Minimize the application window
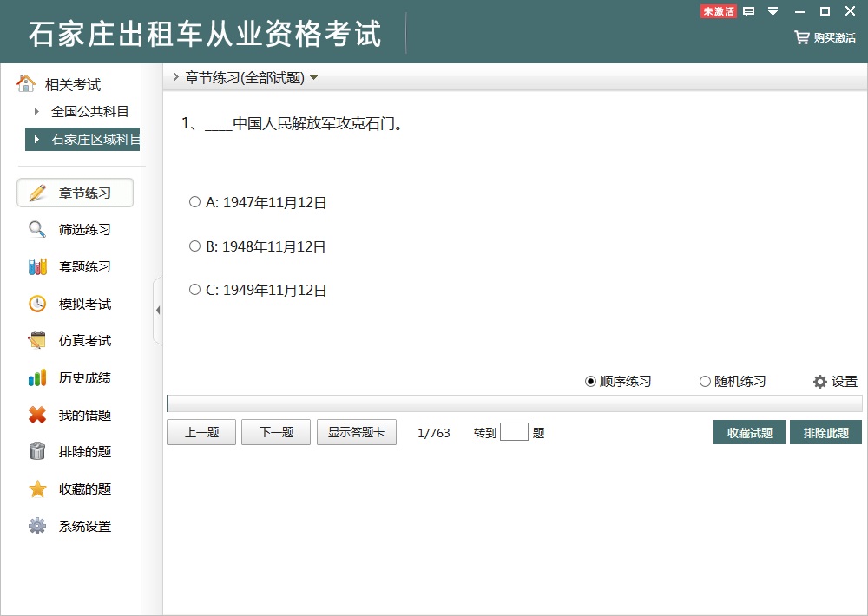868x616 pixels. [x=799, y=11]
